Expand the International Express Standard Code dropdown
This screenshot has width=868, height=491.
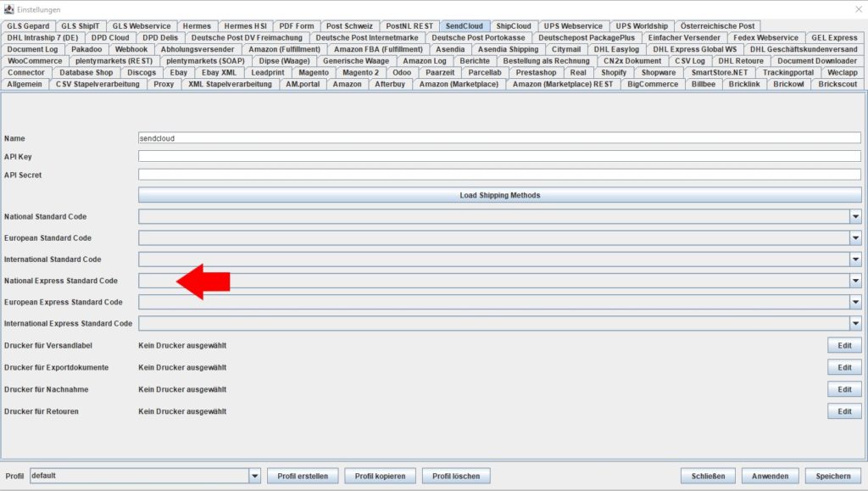click(855, 323)
